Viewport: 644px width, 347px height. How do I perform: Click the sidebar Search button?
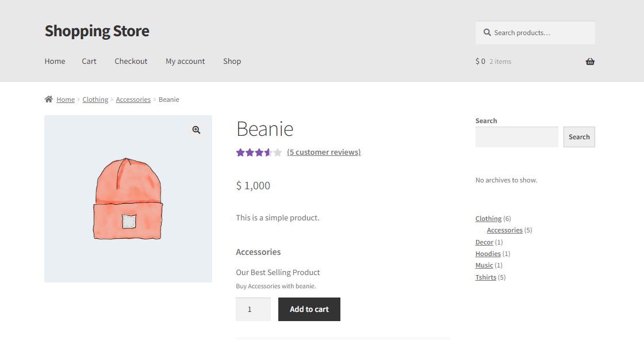click(x=579, y=137)
